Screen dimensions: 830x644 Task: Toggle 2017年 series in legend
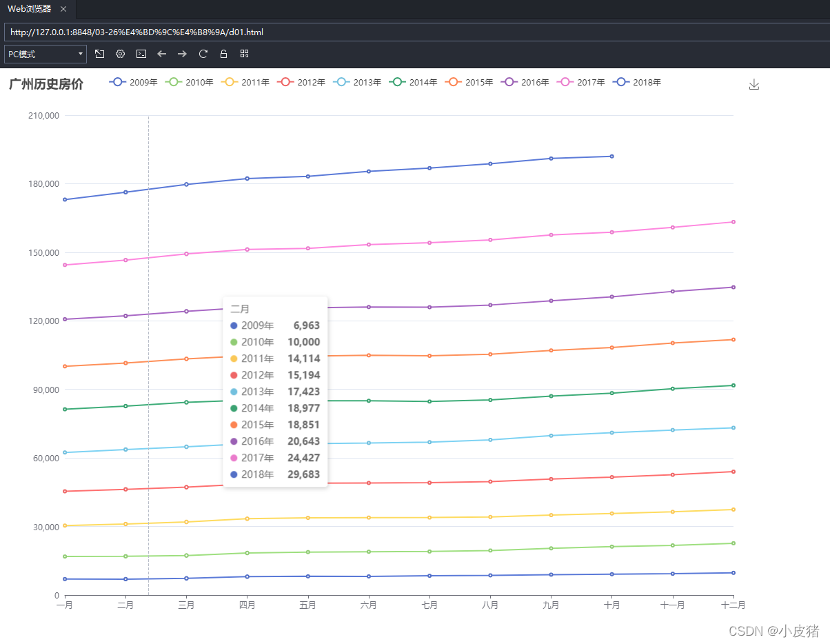pos(580,82)
